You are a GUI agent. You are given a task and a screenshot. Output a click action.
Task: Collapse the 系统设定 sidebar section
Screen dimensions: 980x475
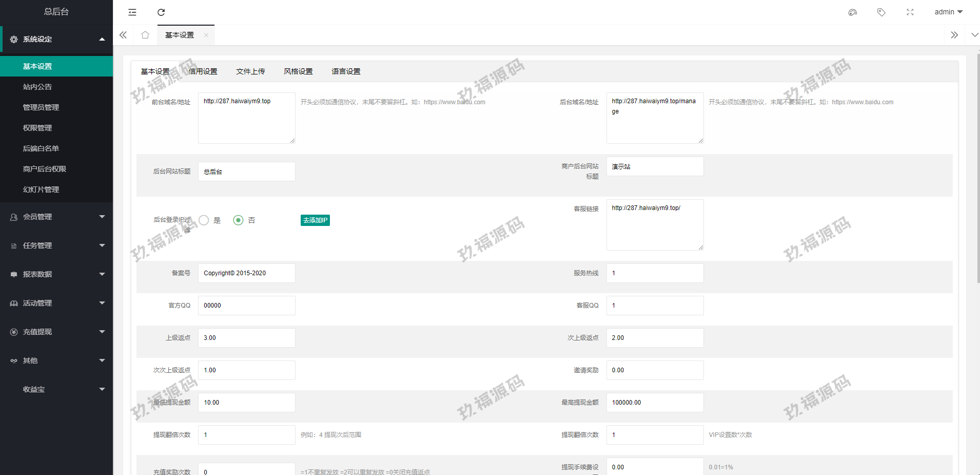pyautogui.click(x=56, y=39)
